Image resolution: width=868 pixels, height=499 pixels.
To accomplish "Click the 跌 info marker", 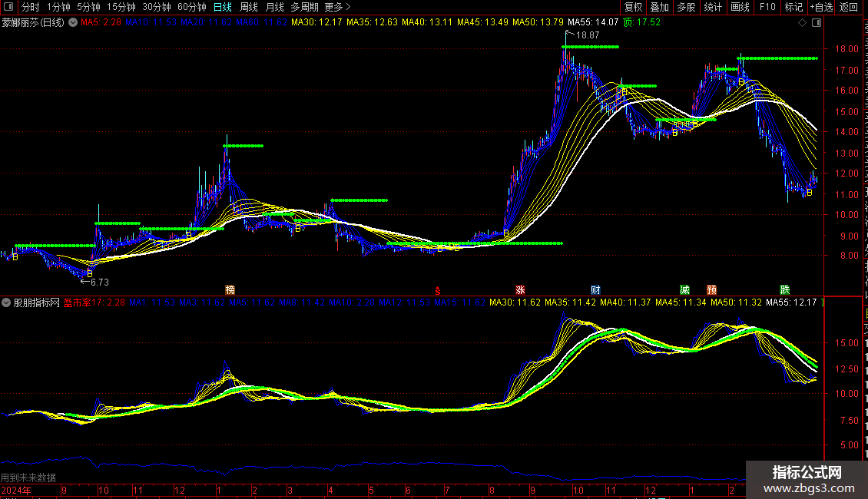I will [785, 289].
